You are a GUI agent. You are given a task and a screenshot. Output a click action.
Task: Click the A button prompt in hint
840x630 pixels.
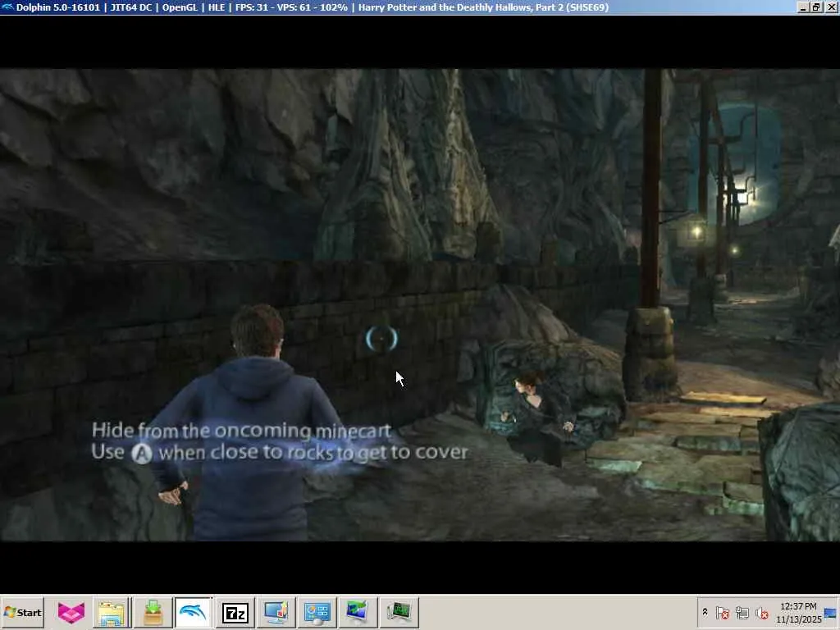(x=142, y=453)
